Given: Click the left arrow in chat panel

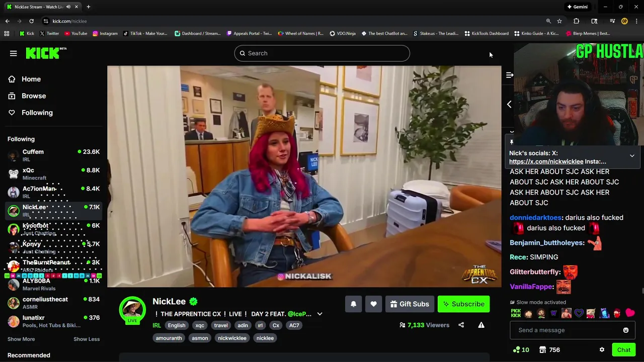Looking at the screenshot, I should point(509,104).
